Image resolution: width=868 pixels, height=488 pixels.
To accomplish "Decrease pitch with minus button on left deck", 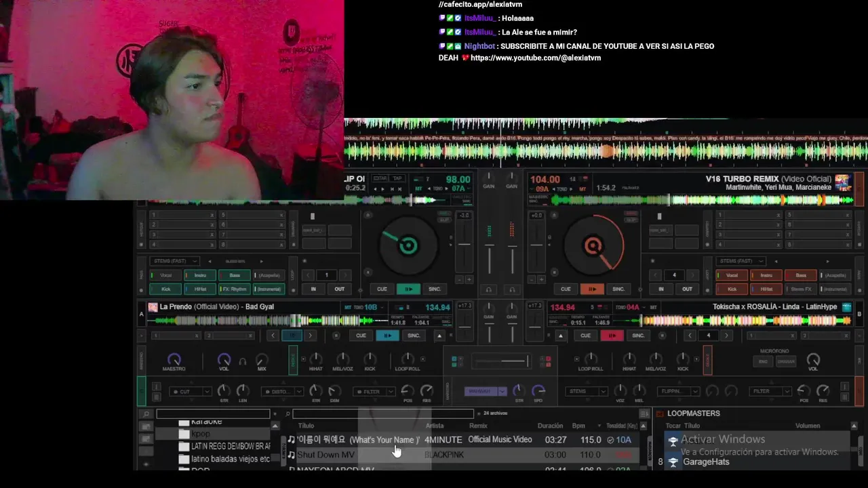I will point(460,279).
